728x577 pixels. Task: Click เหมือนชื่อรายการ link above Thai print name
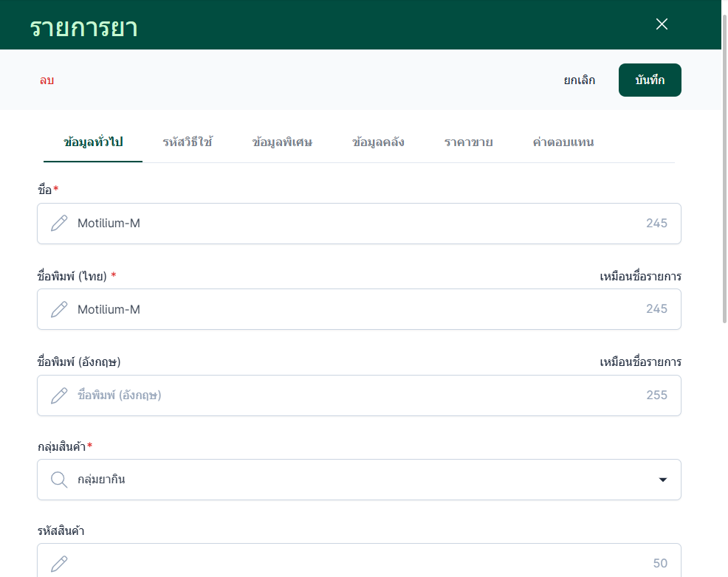click(640, 277)
